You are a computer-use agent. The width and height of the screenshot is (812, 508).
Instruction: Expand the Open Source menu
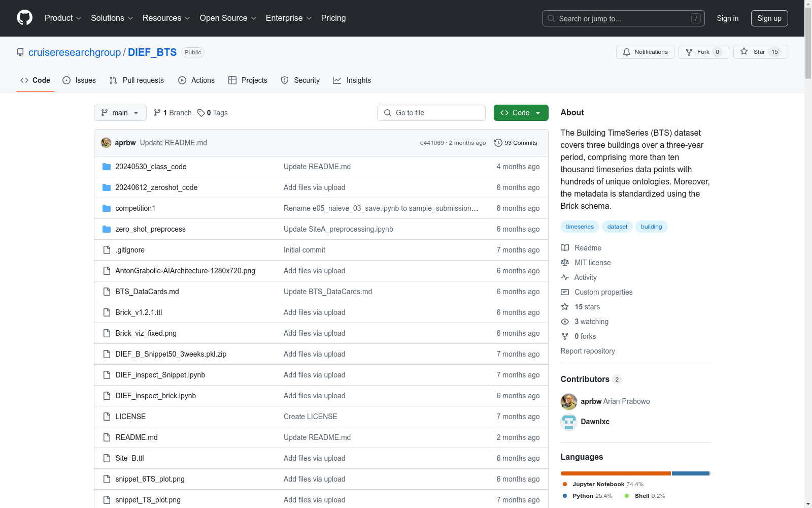point(228,18)
